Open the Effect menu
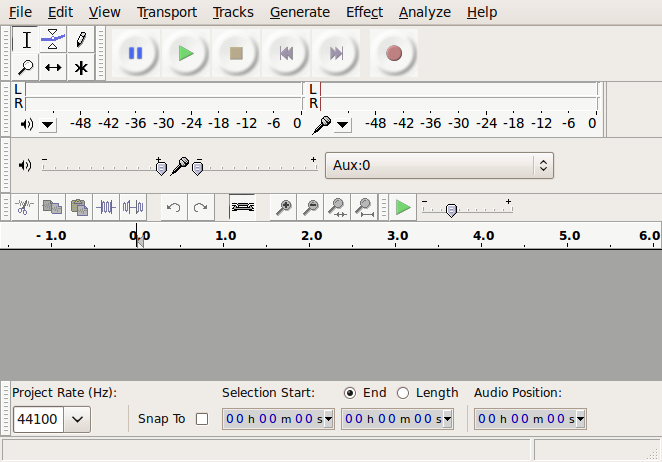Image resolution: width=662 pixels, height=462 pixels. [x=364, y=12]
